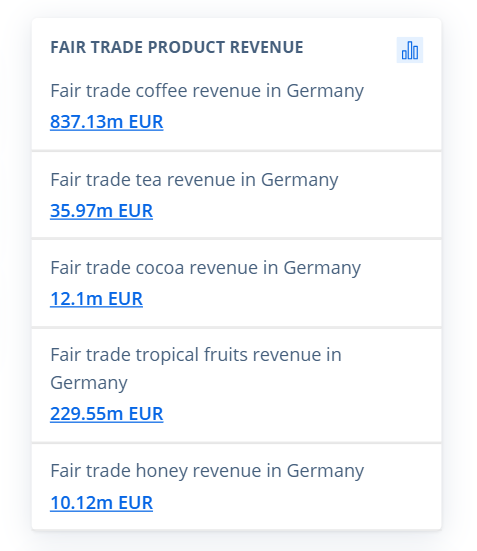The height and width of the screenshot is (551, 477).
Task: Click the word honey in the last row label
Action: [x=162, y=471]
